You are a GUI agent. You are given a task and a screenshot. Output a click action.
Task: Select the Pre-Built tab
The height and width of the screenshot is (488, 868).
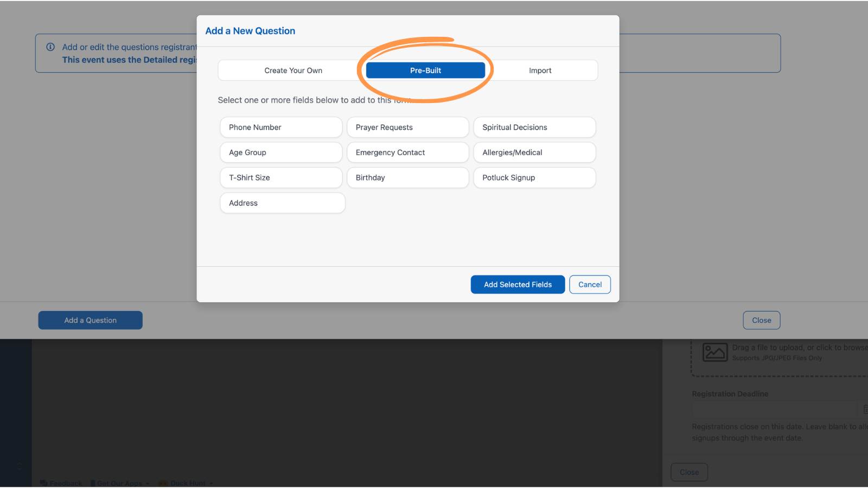click(x=425, y=70)
